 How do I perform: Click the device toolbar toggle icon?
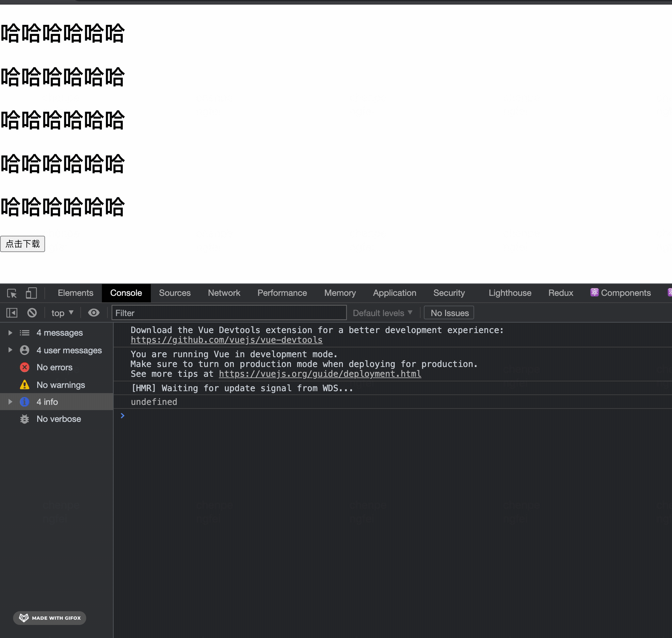click(x=31, y=293)
